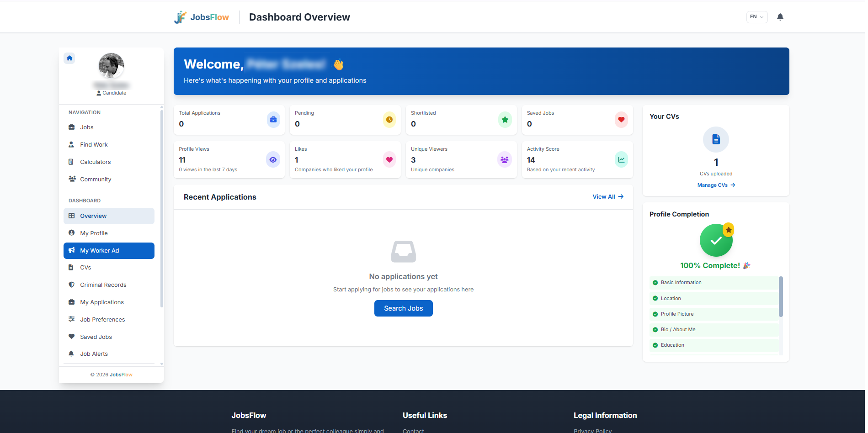The height and width of the screenshot is (433, 868).
Task: Switch to the My Profile section
Action: coord(94,233)
